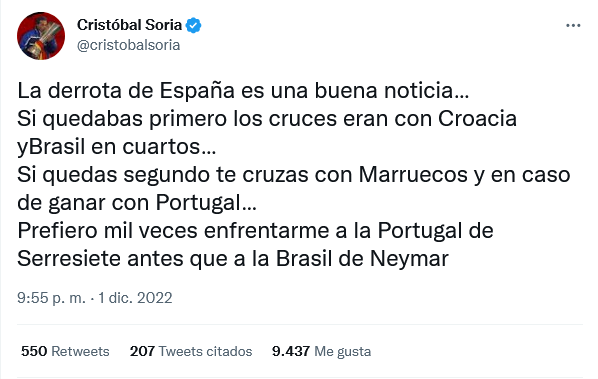Show the 9.437 Me gusta list
The image size is (598, 379).
tap(322, 351)
